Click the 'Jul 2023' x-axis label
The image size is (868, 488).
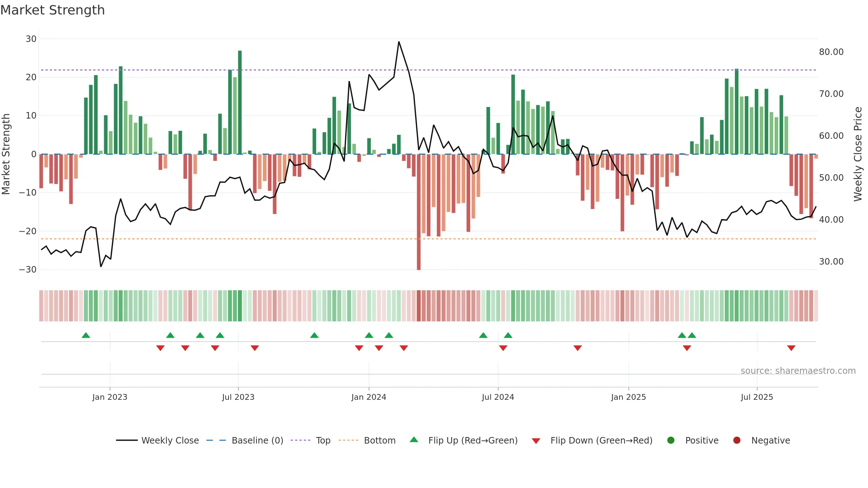238,397
